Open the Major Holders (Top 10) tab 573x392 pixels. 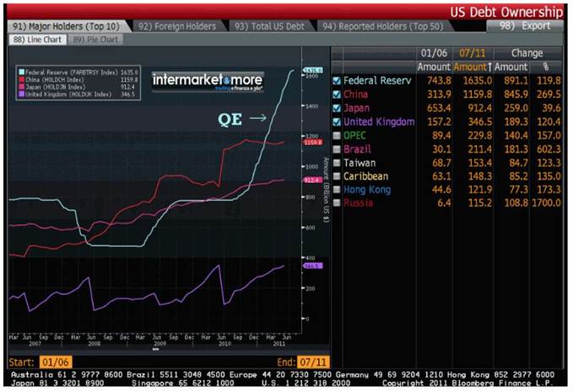coord(67,26)
